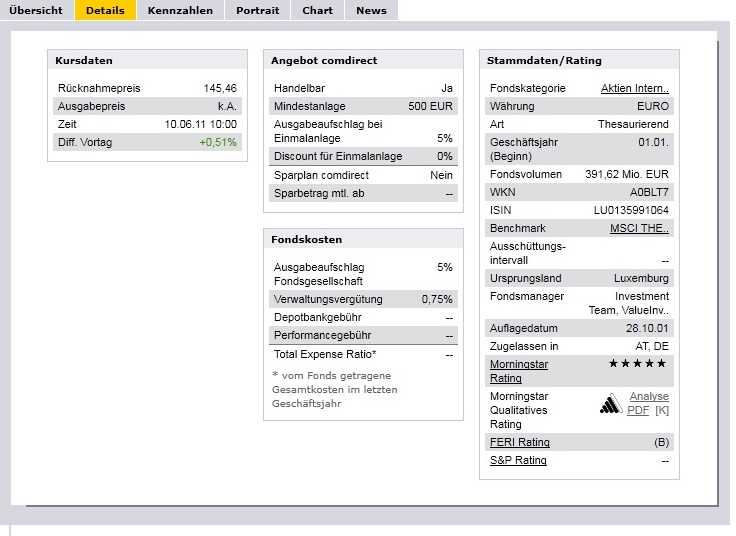Click the Diff. Vortag value +0,51%
Viewport: 736px width, 536px height.
[218, 142]
